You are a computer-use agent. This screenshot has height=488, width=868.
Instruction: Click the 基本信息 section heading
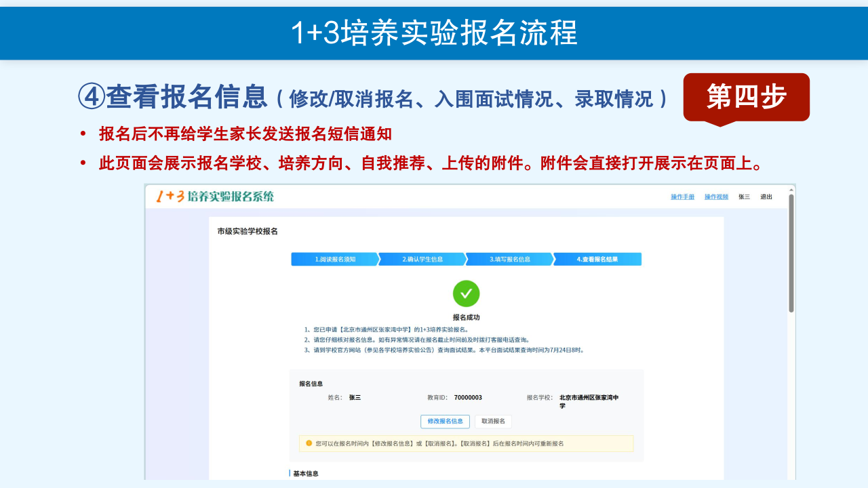(x=305, y=473)
